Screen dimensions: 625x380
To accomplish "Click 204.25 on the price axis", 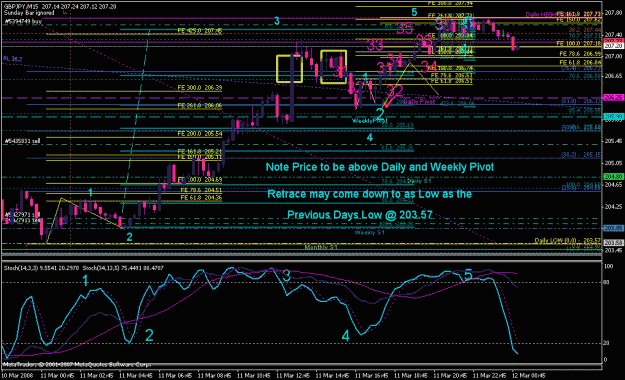I will (x=613, y=207).
